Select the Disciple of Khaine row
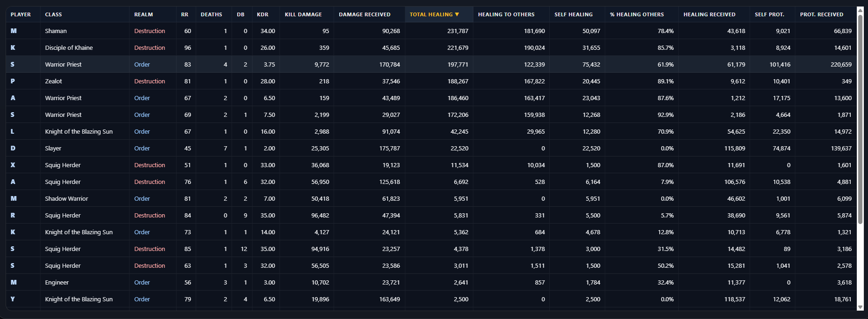The width and height of the screenshot is (868, 319). click(431, 48)
